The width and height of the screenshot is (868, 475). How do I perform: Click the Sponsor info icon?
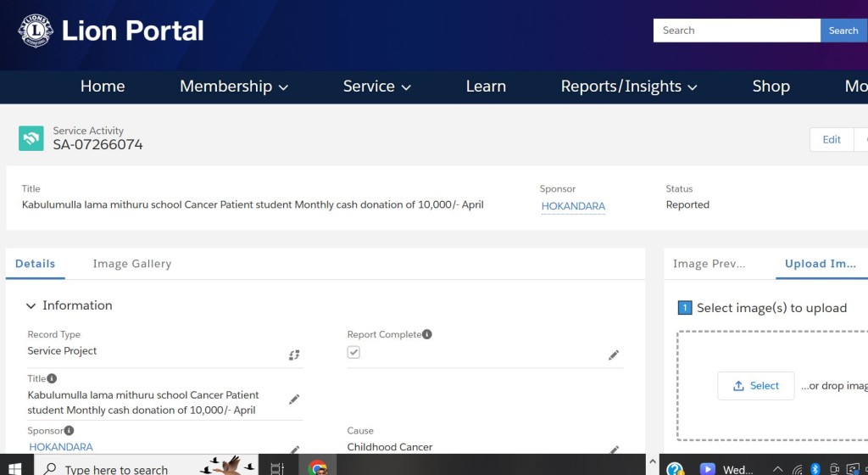[x=69, y=430]
